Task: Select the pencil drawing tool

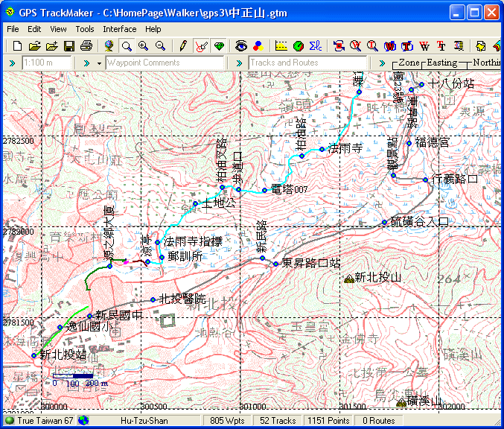Action: tap(183, 46)
